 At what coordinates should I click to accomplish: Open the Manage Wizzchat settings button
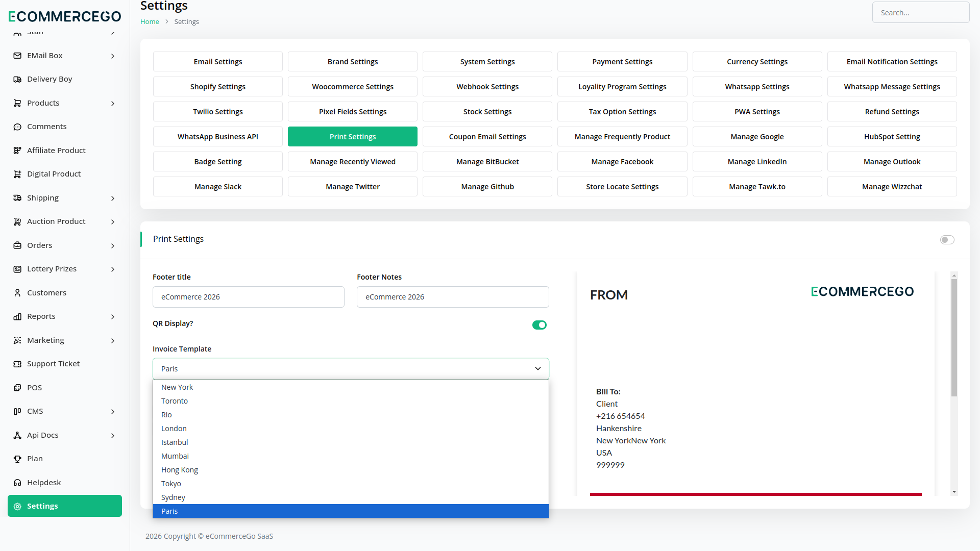892,187
